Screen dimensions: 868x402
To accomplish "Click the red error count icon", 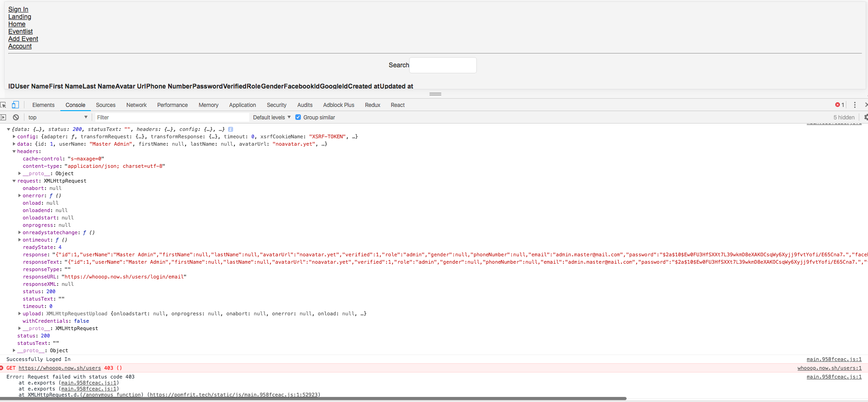I will (838, 105).
